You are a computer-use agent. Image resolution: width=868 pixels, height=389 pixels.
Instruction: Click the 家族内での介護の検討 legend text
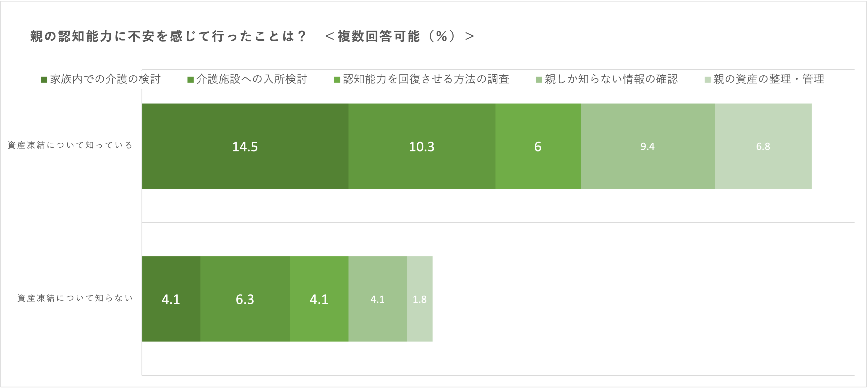105,79
